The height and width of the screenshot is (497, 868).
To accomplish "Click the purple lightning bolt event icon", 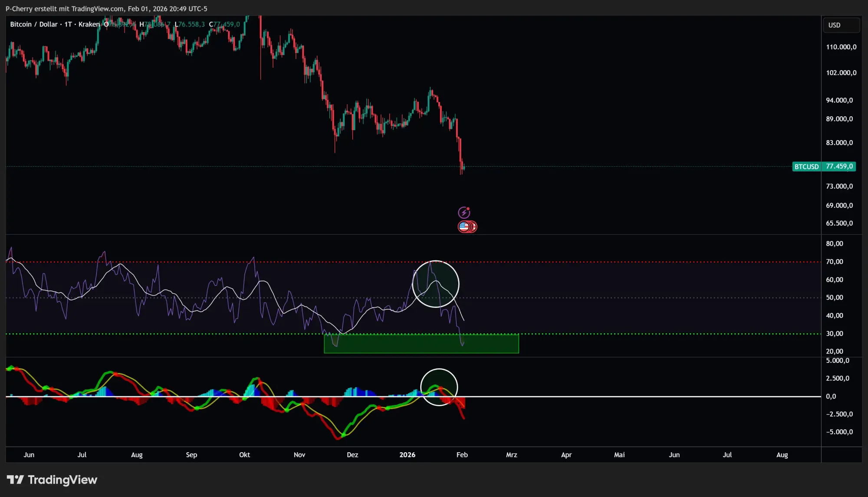I will pyautogui.click(x=464, y=212).
